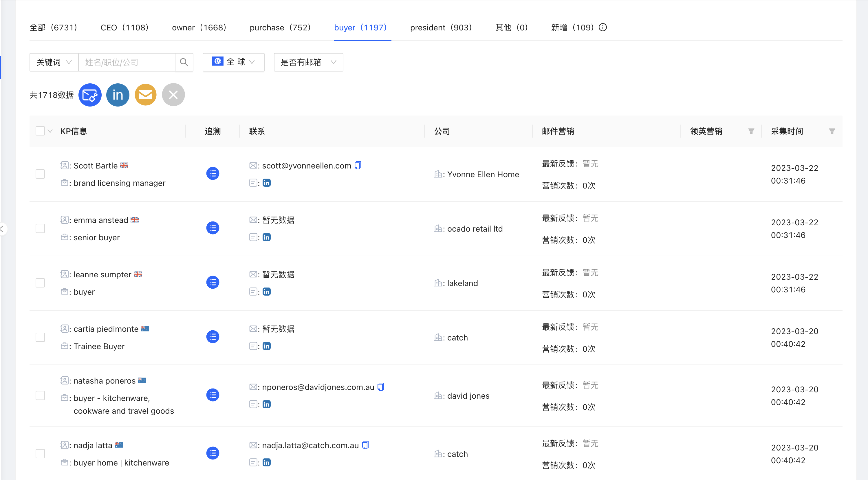Click the search magnifier icon
The width and height of the screenshot is (868, 480).
[184, 62]
